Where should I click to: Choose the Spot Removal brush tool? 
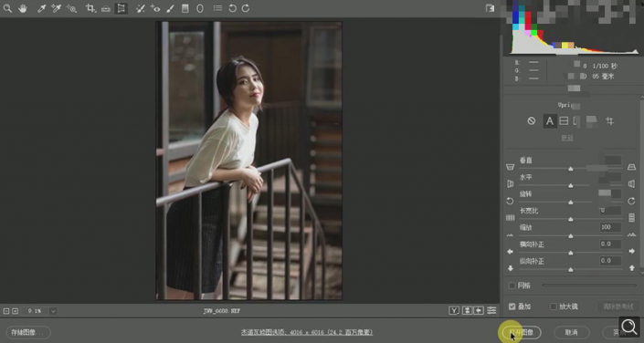click(141, 8)
